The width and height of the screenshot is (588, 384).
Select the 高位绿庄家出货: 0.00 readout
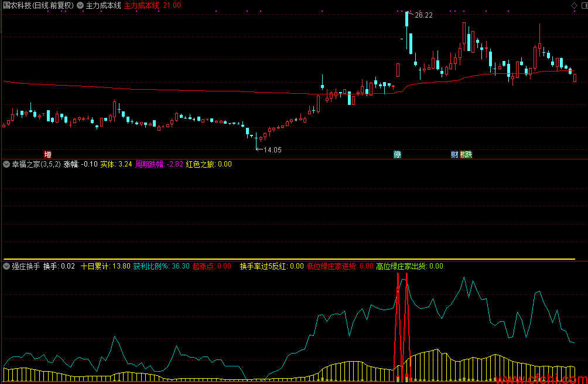[x=409, y=266]
